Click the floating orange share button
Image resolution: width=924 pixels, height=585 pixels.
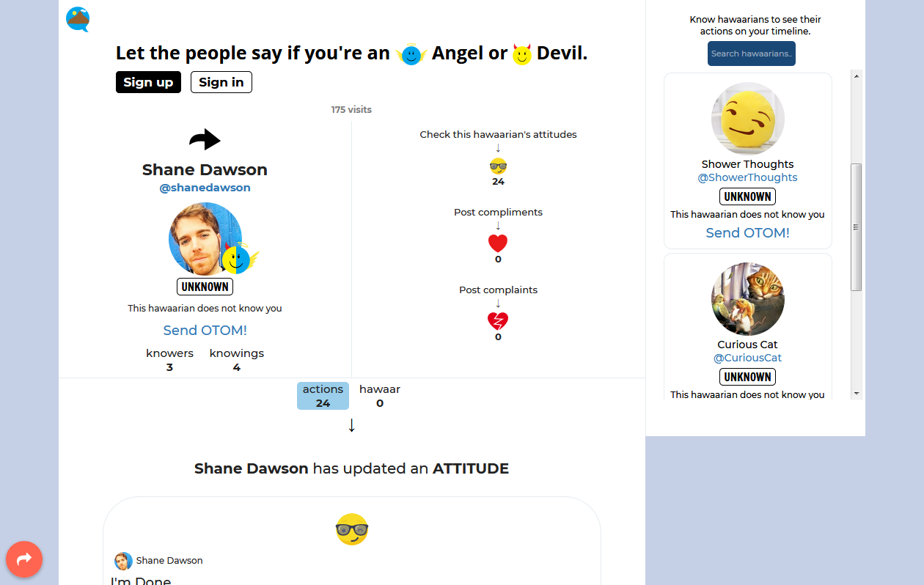tap(24, 559)
